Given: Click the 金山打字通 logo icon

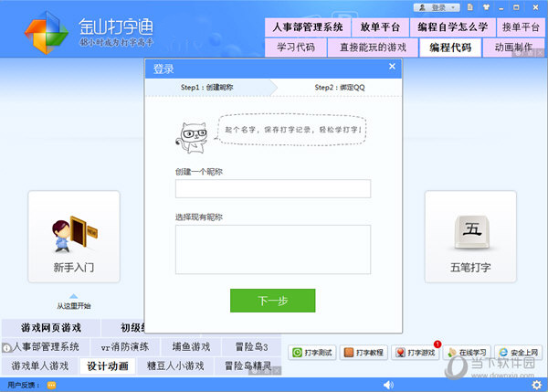Looking at the screenshot, I should (47, 33).
